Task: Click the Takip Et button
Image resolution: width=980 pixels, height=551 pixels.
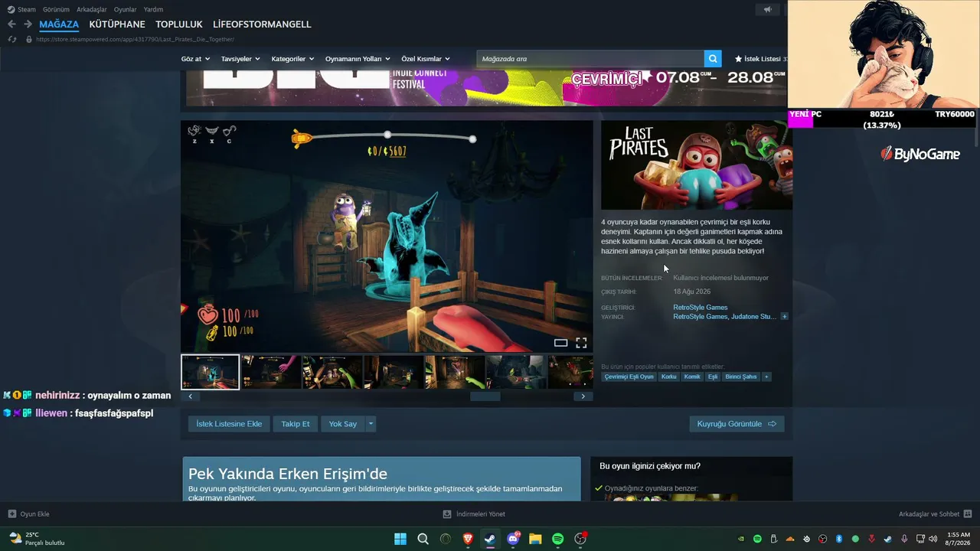Action: (296, 424)
